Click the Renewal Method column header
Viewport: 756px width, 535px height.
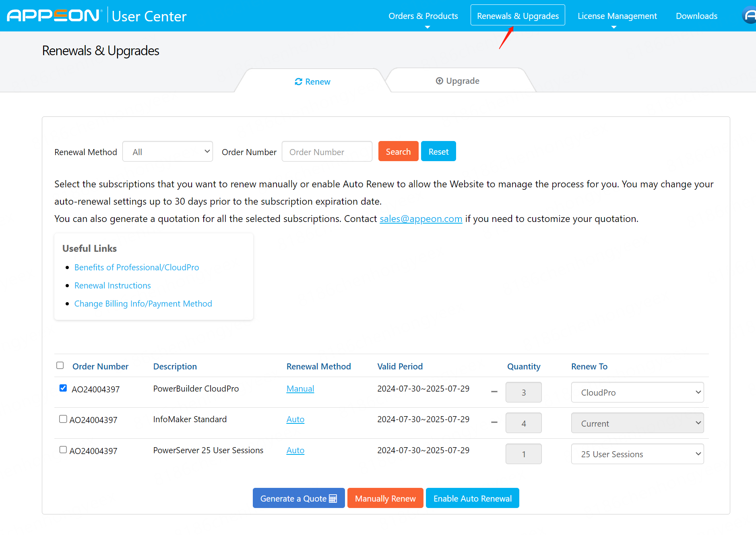(318, 366)
